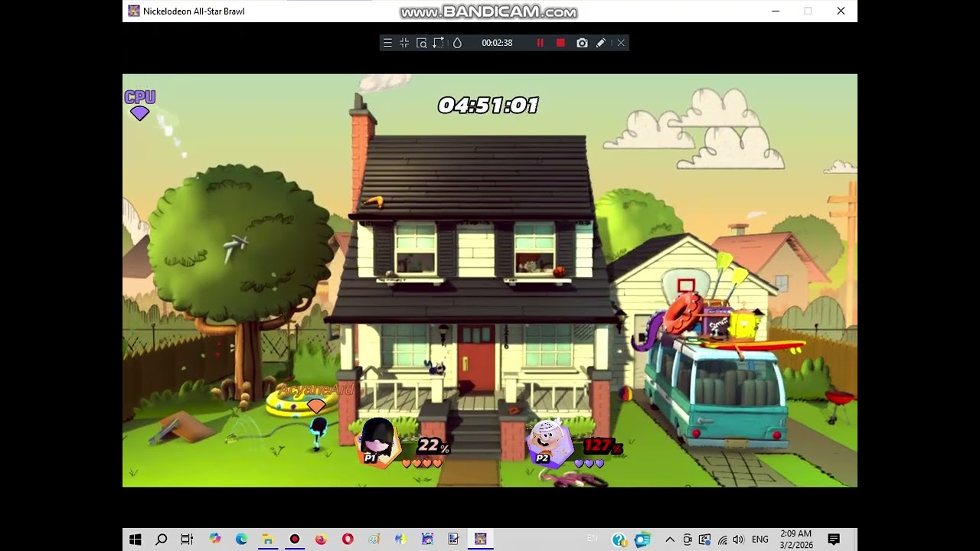
Task: Pause the Bandicam recording
Action: point(540,43)
